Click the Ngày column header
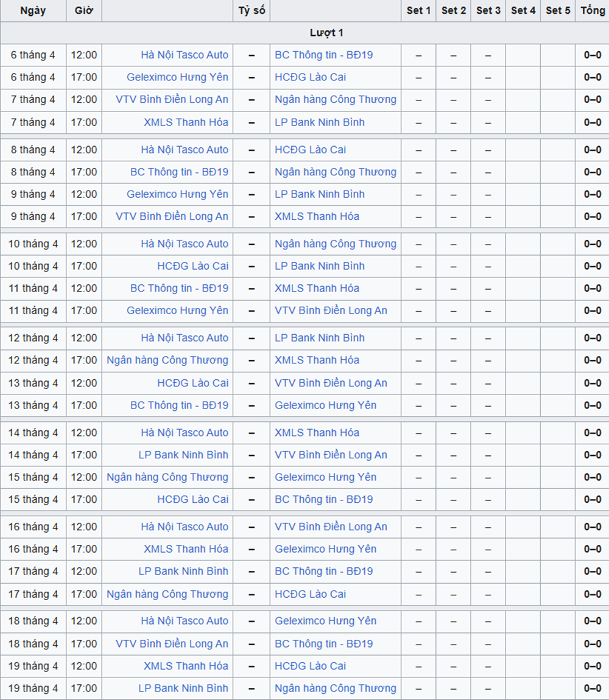 tap(33, 11)
